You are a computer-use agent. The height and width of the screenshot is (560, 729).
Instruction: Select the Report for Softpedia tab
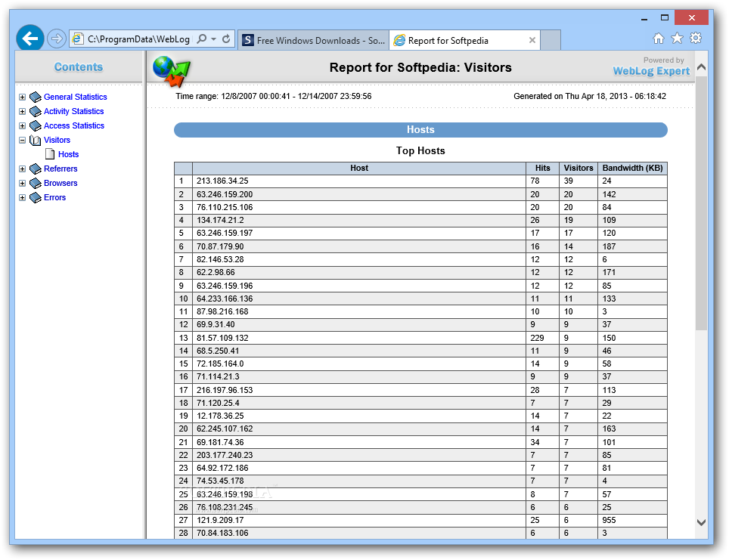click(447, 40)
